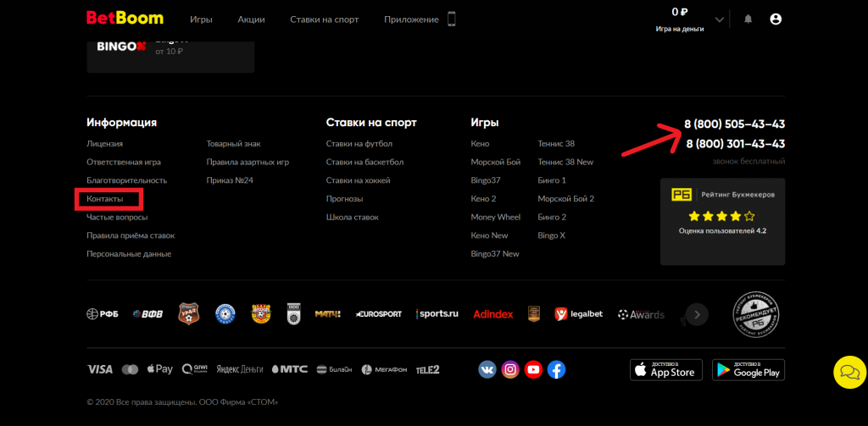This screenshot has width=868, height=426.
Task: Advance partner logos carousel arrow
Action: pyautogui.click(x=697, y=314)
